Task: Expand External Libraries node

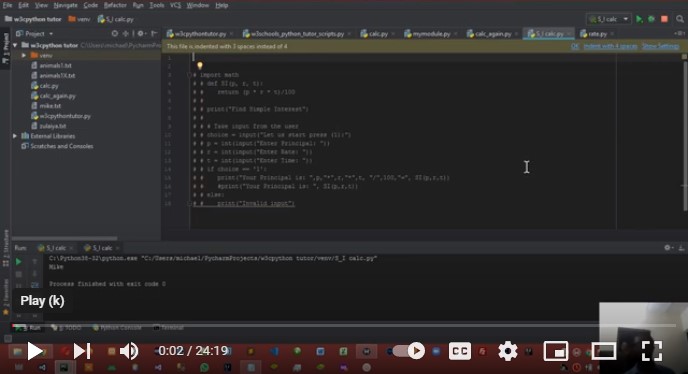Action: click(x=15, y=136)
